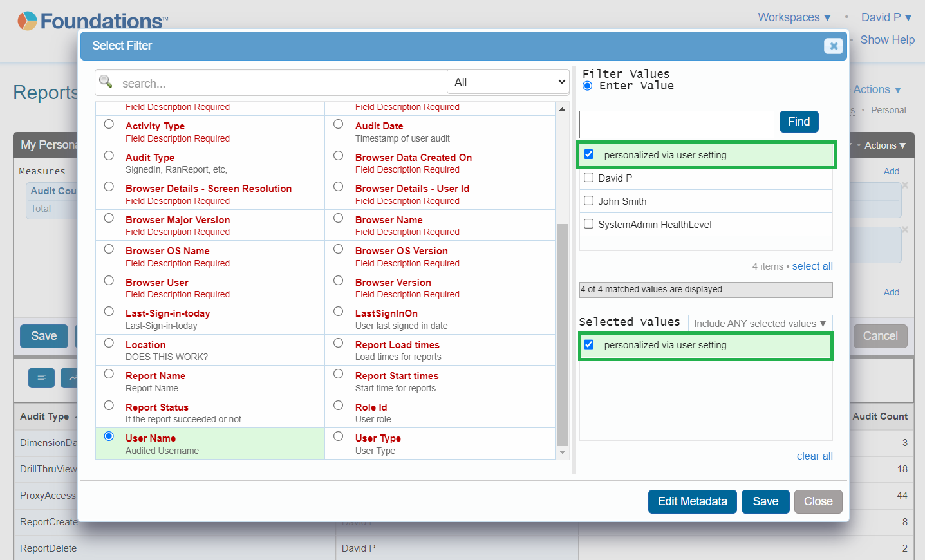Click the select all link

tap(812, 266)
